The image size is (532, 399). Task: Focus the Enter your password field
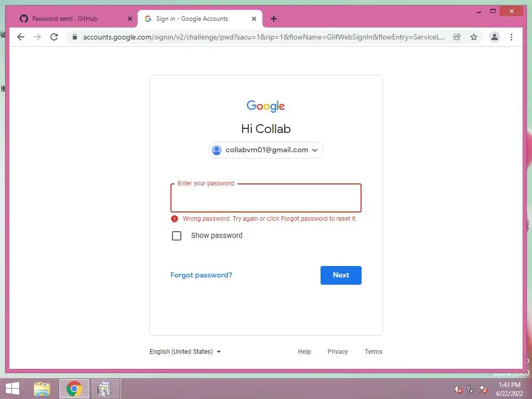pyautogui.click(x=265, y=198)
